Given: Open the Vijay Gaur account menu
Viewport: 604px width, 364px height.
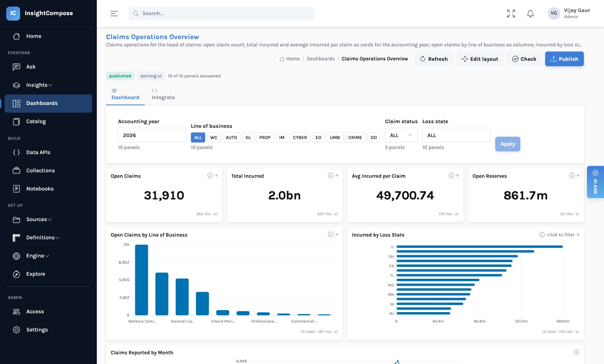Looking at the screenshot, I should (x=569, y=13).
